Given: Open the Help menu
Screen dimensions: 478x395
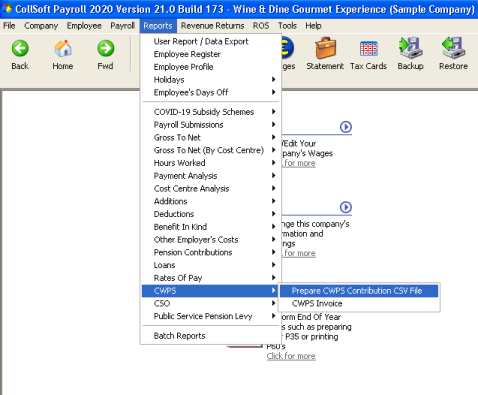Looking at the screenshot, I should (x=313, y=26).
